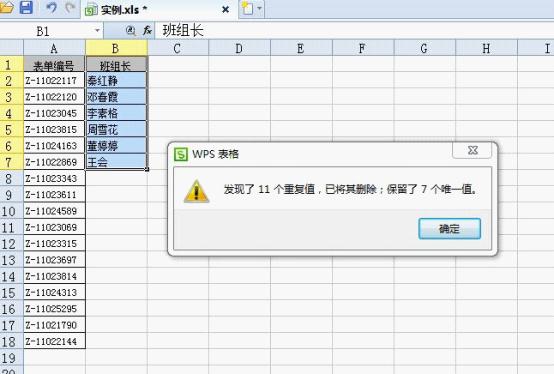Select cell containing 周雪花
This screenshot has width=554, height=374.
point(116,130)
